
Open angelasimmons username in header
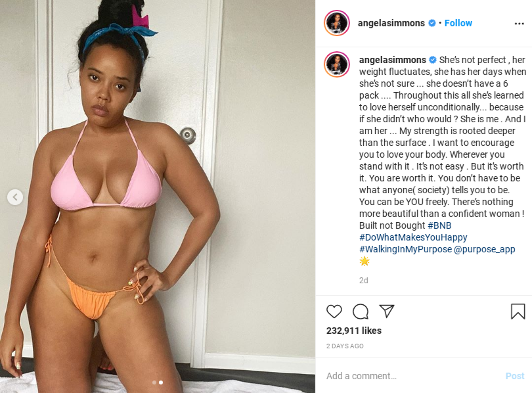(x=391, y=23)
